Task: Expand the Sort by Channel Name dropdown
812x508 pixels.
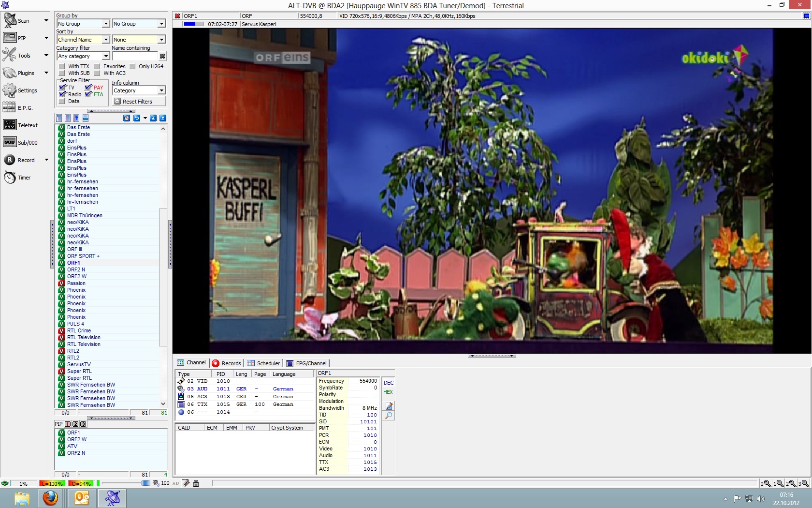Action: coord(106,40)
